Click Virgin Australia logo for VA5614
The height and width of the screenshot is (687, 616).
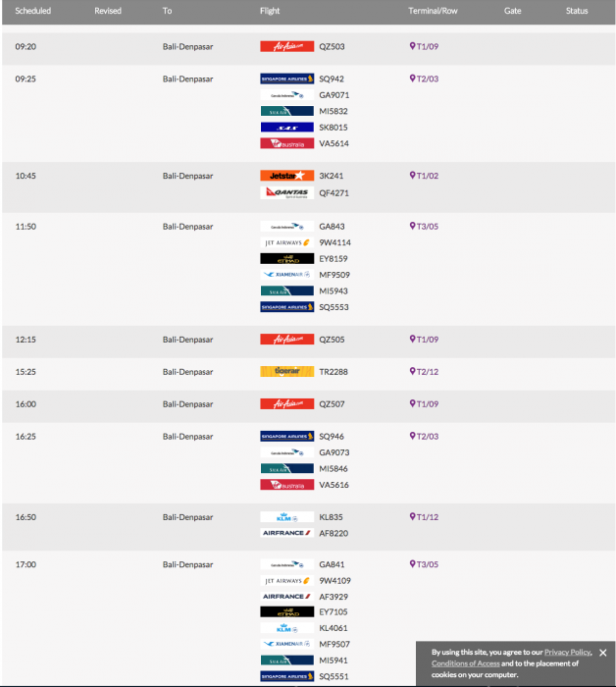[x=286, y=143]
